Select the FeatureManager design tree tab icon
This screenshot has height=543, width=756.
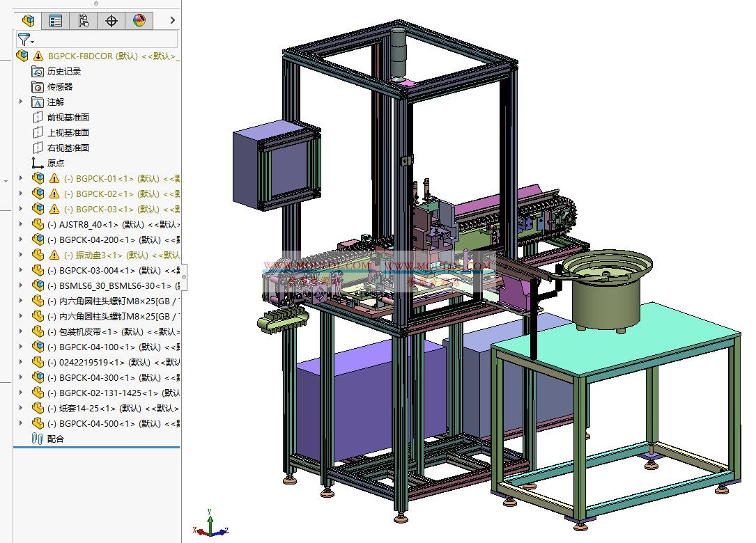point(28,20)
